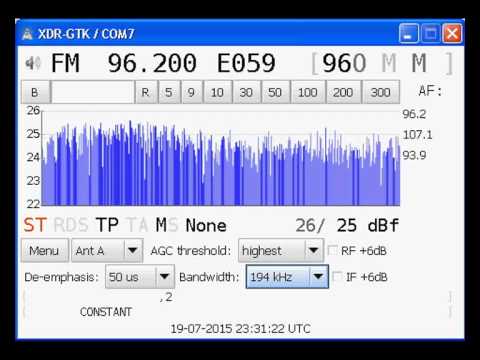Click the XDR-GTK application title icon

(27, 34)
